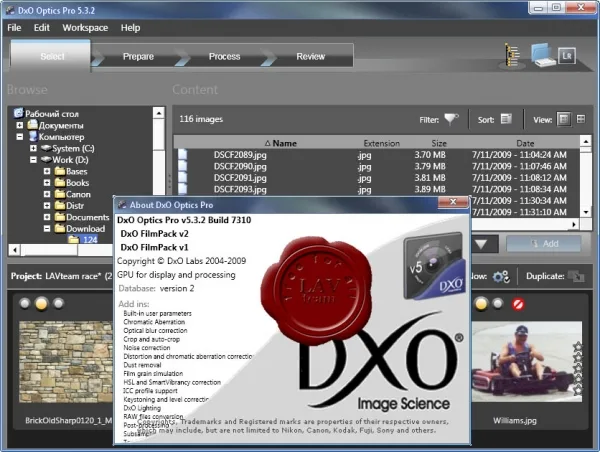
Task: Collapse the Download folder node
Action: [x=47, y=228]
